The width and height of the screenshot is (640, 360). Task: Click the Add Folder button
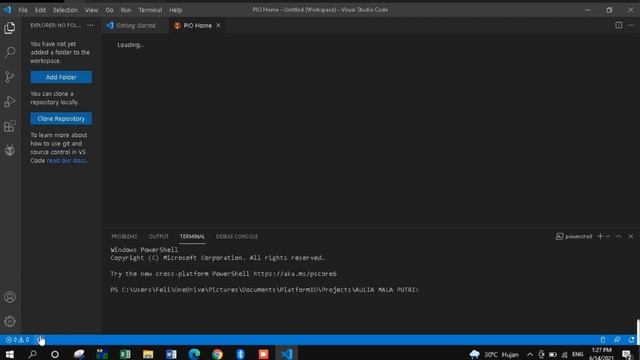[x=61, y=77]
